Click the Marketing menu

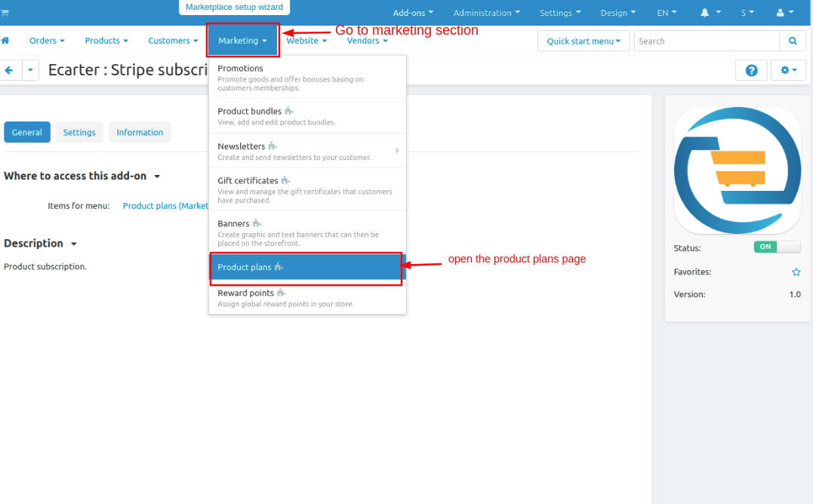pyautogui.click(x=242, y=41)
